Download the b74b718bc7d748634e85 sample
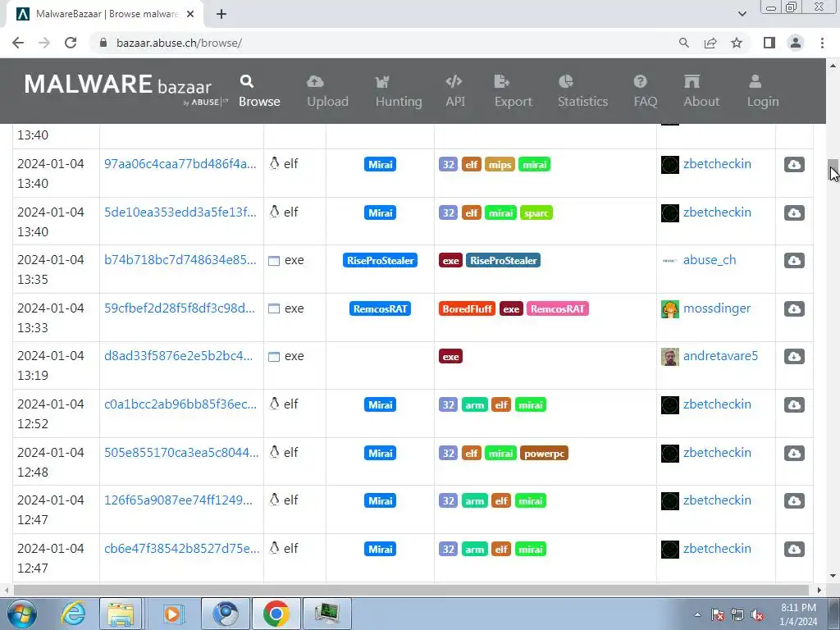This screenshot has height=630, width=840. point(794,260)
